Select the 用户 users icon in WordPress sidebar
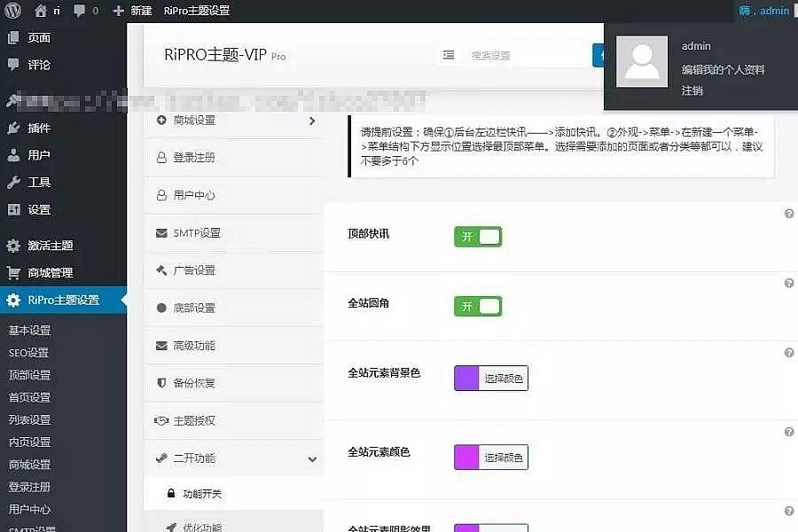 coord(13,155)
